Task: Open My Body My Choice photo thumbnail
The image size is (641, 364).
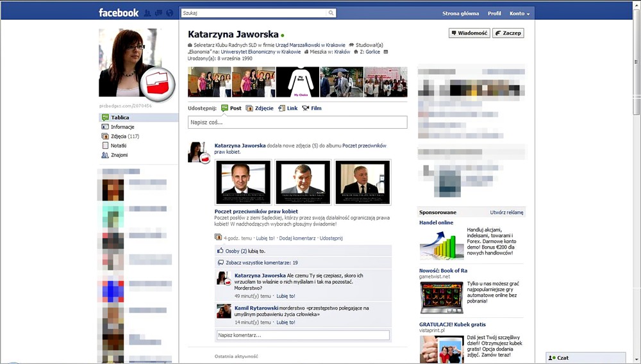Action: tap(297, 81)
